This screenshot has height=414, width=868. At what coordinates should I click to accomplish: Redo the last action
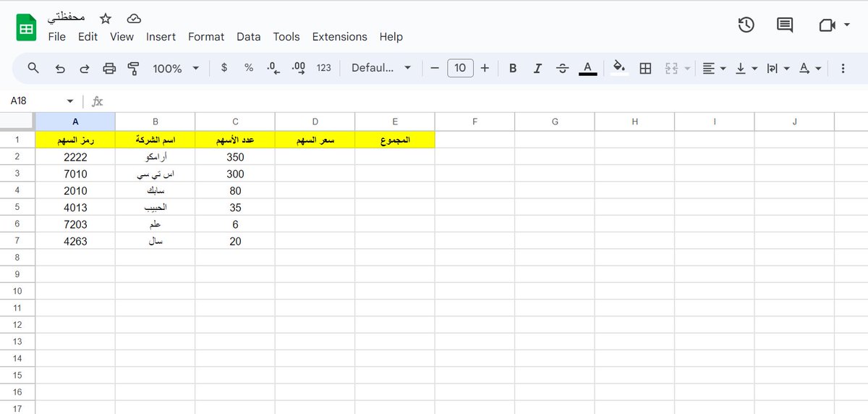point(85,68)
